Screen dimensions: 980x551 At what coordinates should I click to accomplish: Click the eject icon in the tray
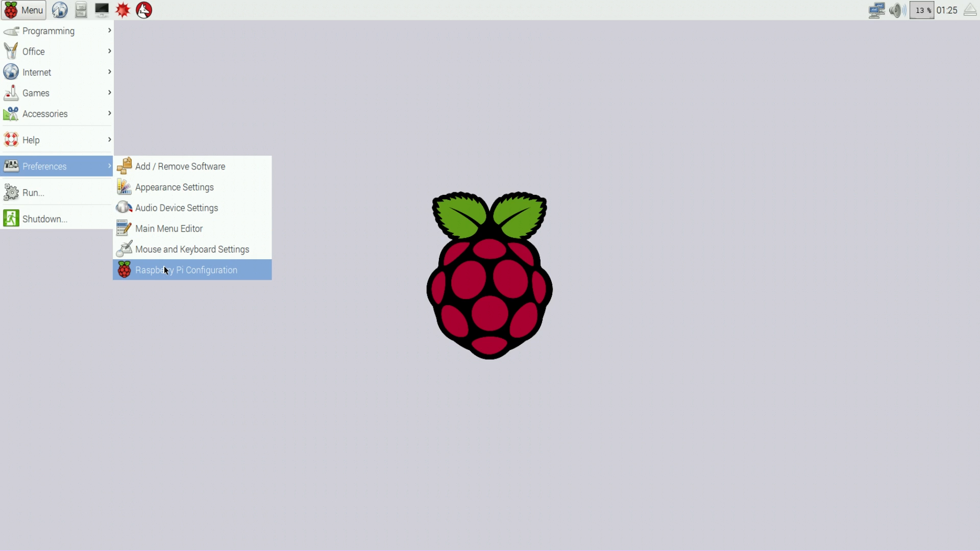click(x=970, y=10)
